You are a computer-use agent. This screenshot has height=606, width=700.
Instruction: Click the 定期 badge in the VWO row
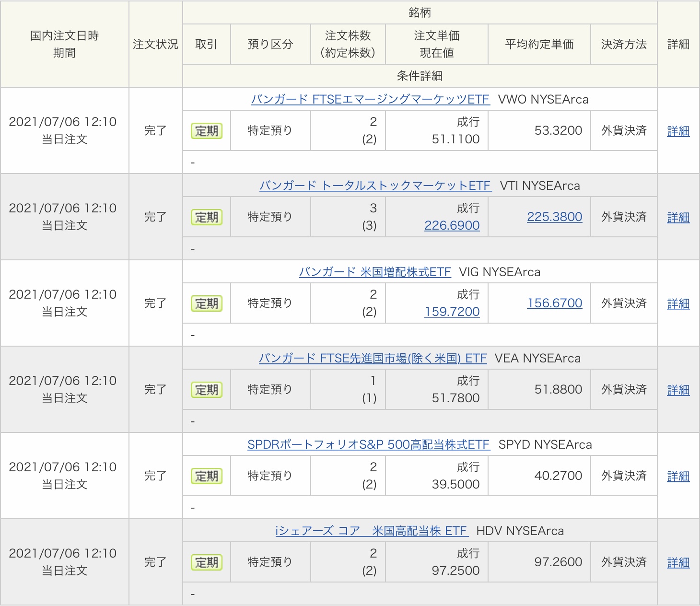tap(207, 131)
